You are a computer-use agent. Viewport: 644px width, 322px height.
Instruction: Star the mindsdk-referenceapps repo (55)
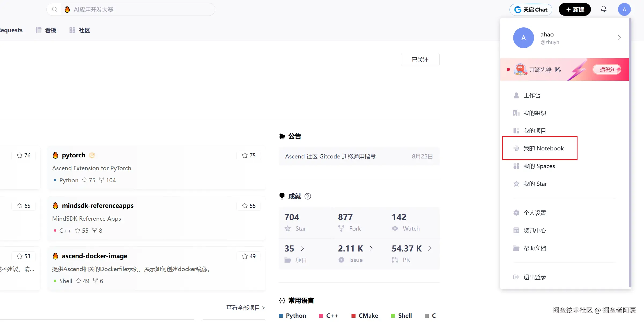(249, 206)
